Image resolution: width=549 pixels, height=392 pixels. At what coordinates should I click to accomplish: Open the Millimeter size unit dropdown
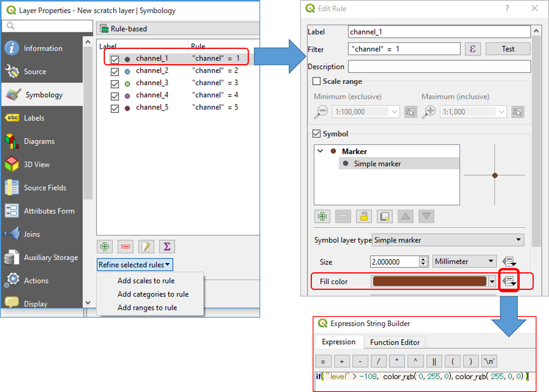(464, 261)
